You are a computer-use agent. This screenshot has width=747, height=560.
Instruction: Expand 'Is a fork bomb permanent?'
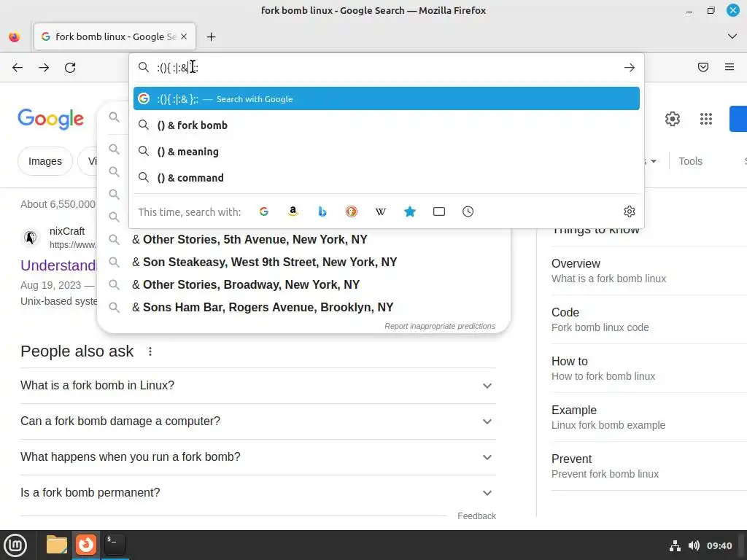(x=258, y=493)
